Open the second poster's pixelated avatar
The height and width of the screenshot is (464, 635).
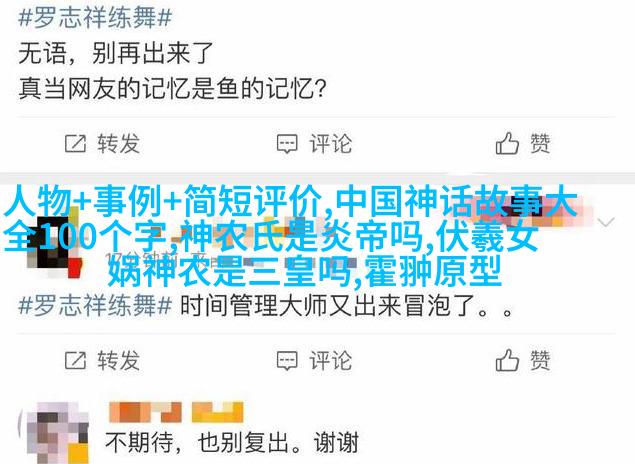[53, 242]
